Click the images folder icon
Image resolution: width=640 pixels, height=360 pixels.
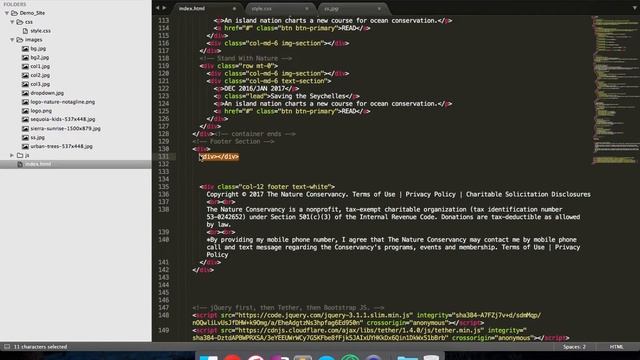[x=20, y=40]
